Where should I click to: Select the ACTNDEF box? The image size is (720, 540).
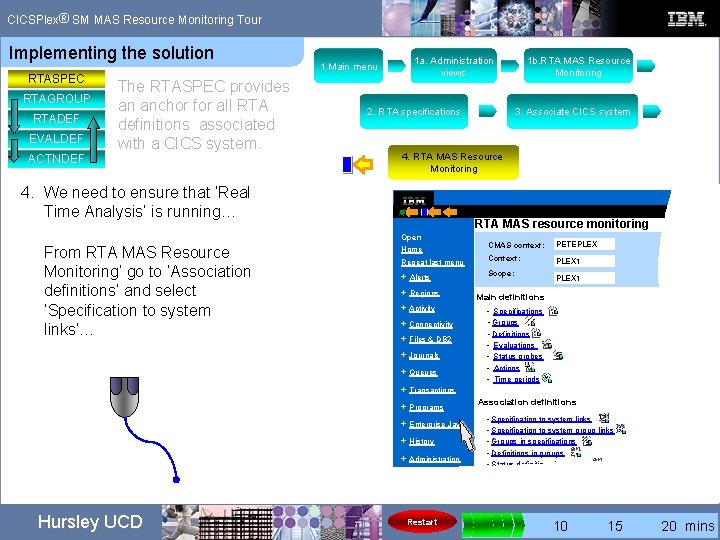pyautogui.click(x=56, y=158)
